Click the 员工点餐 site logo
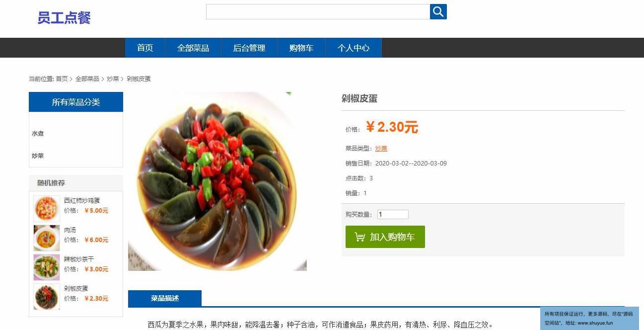This screenshot has height=330, width=644. click(64, 18)
